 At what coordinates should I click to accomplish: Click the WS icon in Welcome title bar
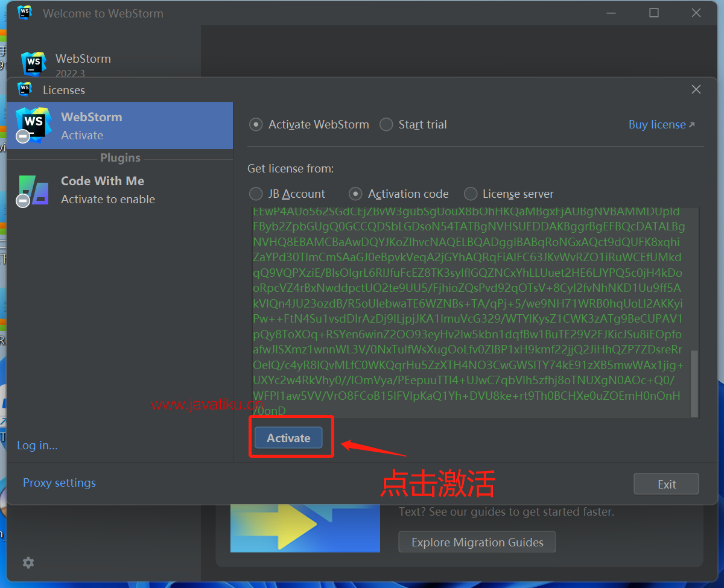[x=25, y=13]
